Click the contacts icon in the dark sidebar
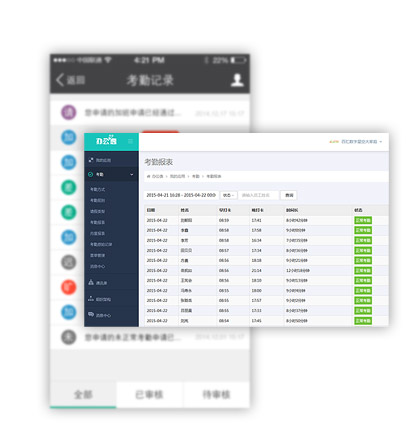The height and width of the screenshot is (436, 408). [x=91, y=282]
